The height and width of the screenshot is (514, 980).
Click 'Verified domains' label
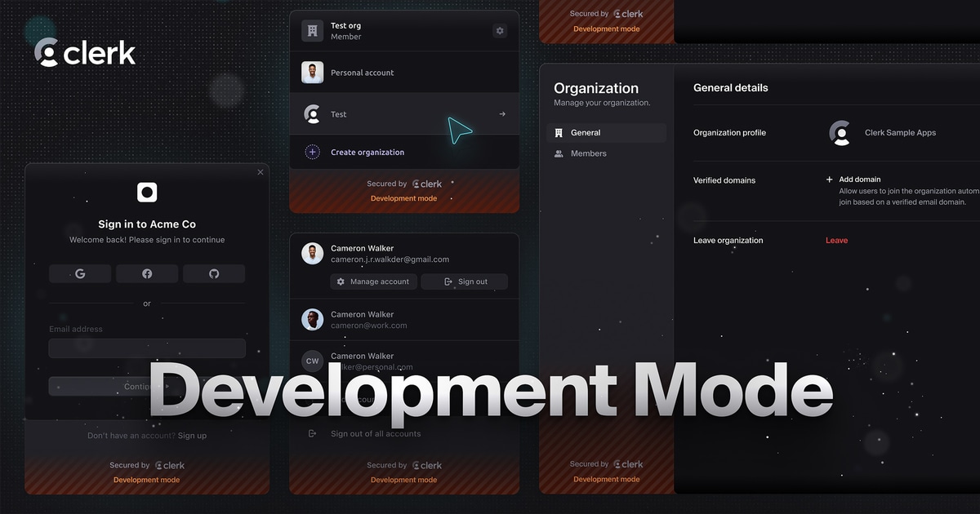point(724,180)
